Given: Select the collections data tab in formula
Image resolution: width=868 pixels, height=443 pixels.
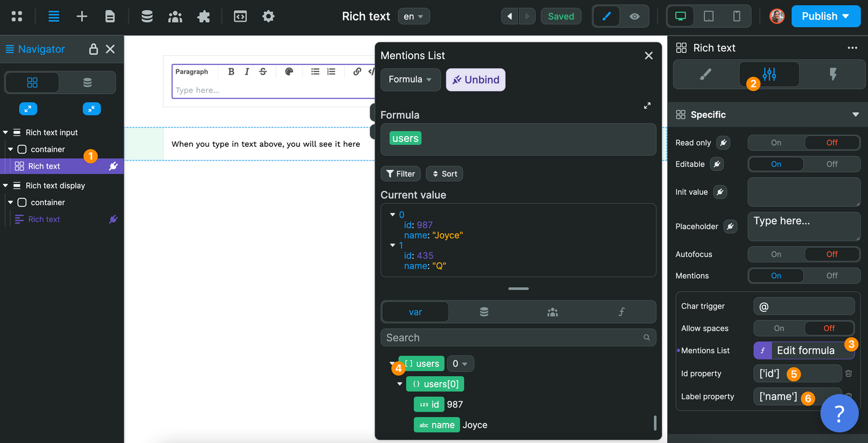Looking at the screenshot, I should 484,312.
